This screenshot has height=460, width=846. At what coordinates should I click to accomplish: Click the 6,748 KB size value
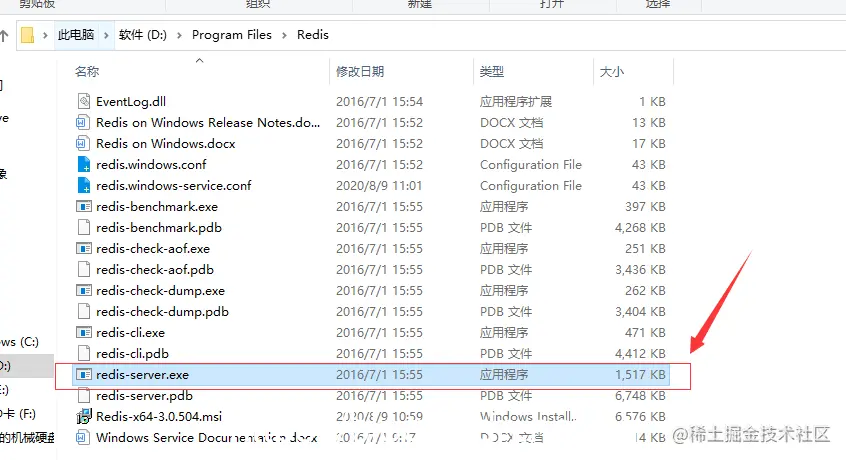pos(640,396)
